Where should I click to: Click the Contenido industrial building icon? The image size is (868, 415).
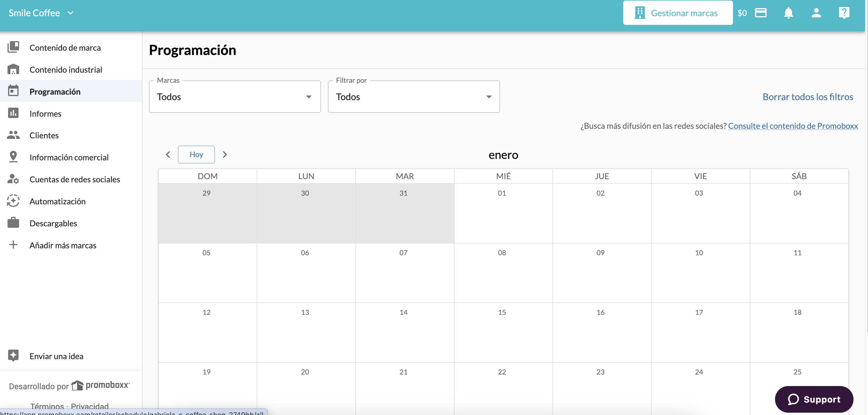13,69
